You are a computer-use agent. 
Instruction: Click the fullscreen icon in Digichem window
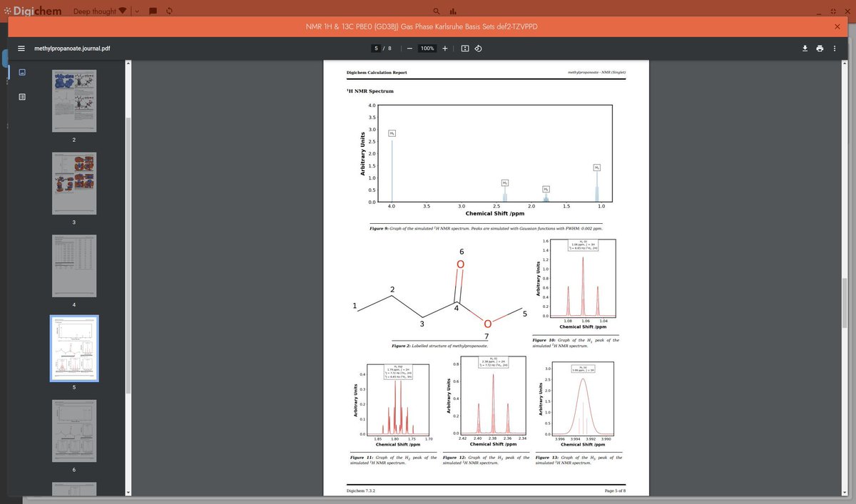[x=834, y=11]
